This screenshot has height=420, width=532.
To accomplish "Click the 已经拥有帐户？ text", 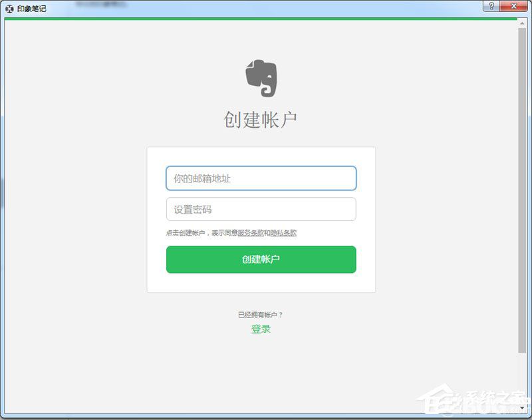I will (x=260, y=315).
